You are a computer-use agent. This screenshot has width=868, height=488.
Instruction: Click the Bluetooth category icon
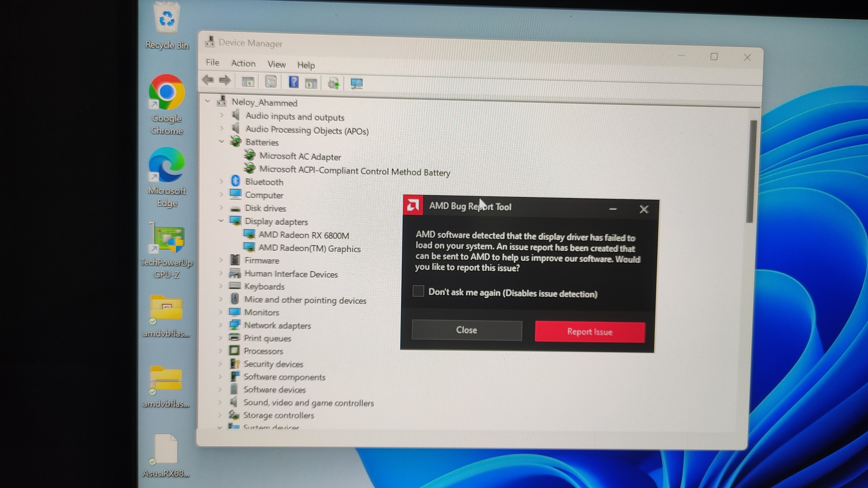pos(235,181)
